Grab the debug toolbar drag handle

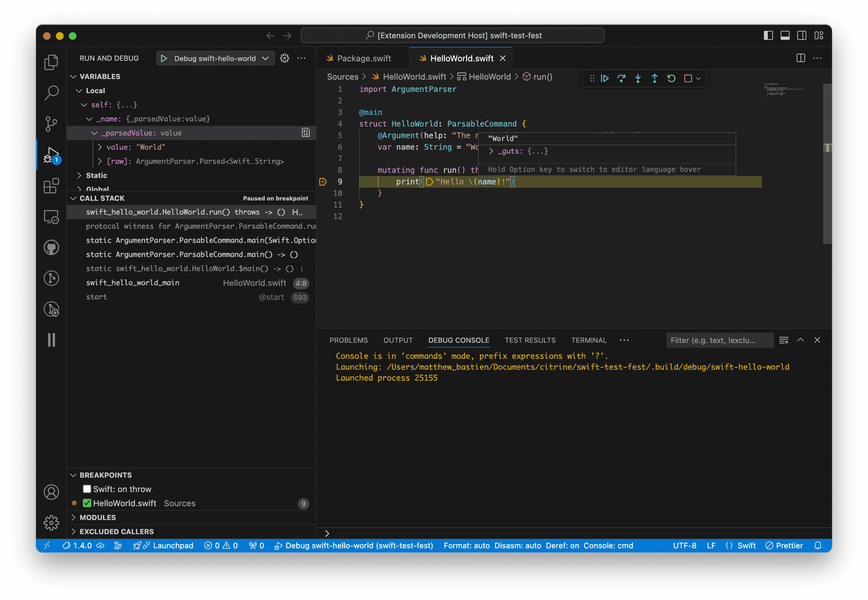pyautogui.click(x=592, y=78)
